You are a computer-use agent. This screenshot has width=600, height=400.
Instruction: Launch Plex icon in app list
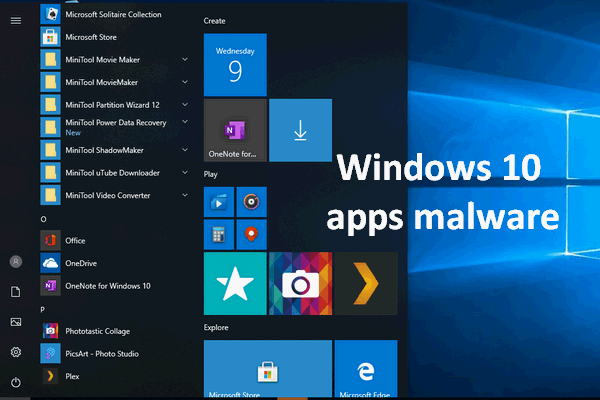51,376
